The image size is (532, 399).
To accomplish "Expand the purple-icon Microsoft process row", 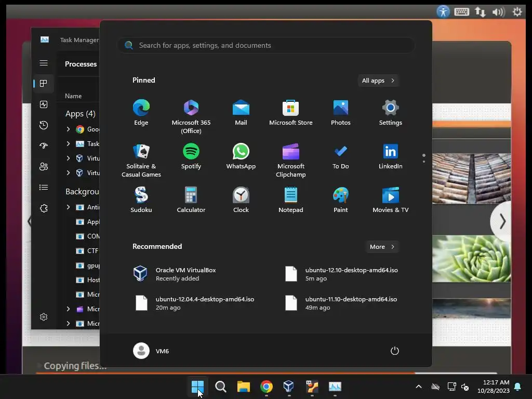I will point(68,309).
